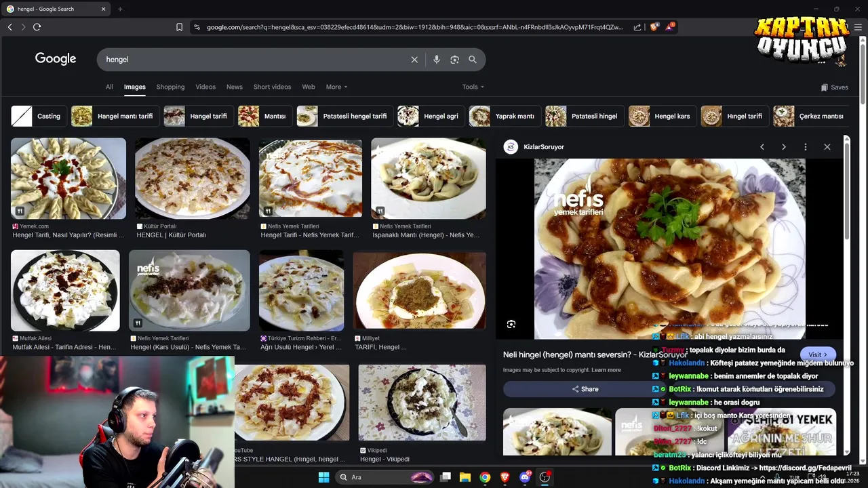
Task: Start voice search with microphone
Action: pyautogui.click(x=437, y=60)
